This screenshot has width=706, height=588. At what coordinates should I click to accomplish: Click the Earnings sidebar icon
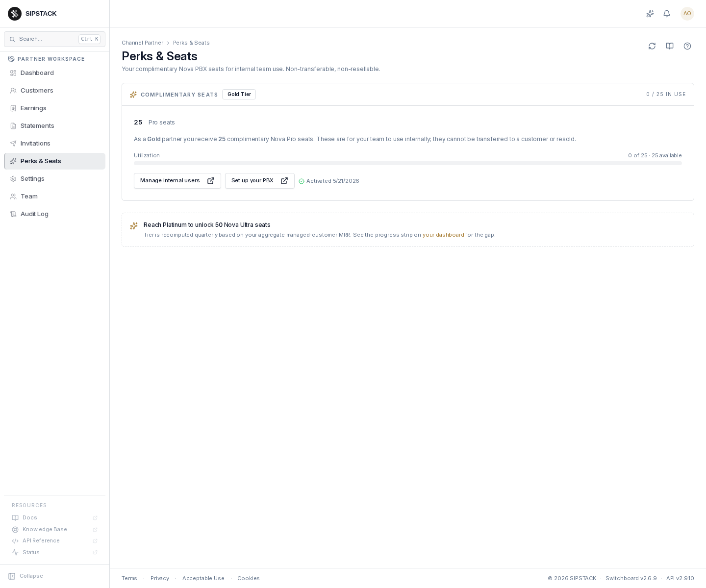(13, 108)
